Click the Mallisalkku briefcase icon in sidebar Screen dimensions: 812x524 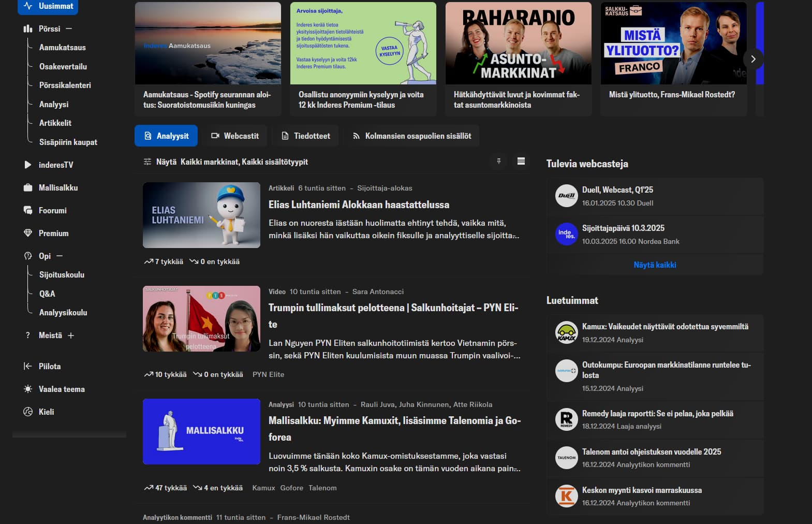click(28, 188)
